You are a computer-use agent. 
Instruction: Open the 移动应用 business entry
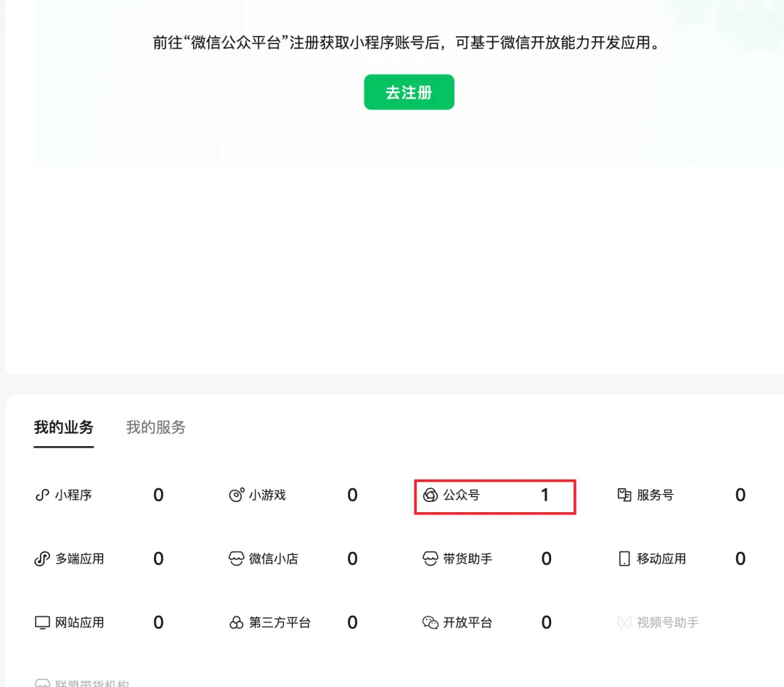click(661, 559)
